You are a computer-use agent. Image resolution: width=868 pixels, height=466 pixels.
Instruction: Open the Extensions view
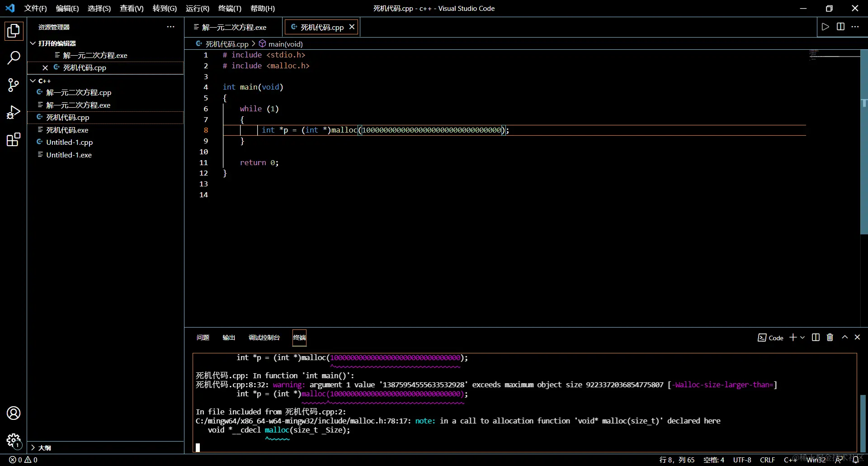[x=14, y=140]
